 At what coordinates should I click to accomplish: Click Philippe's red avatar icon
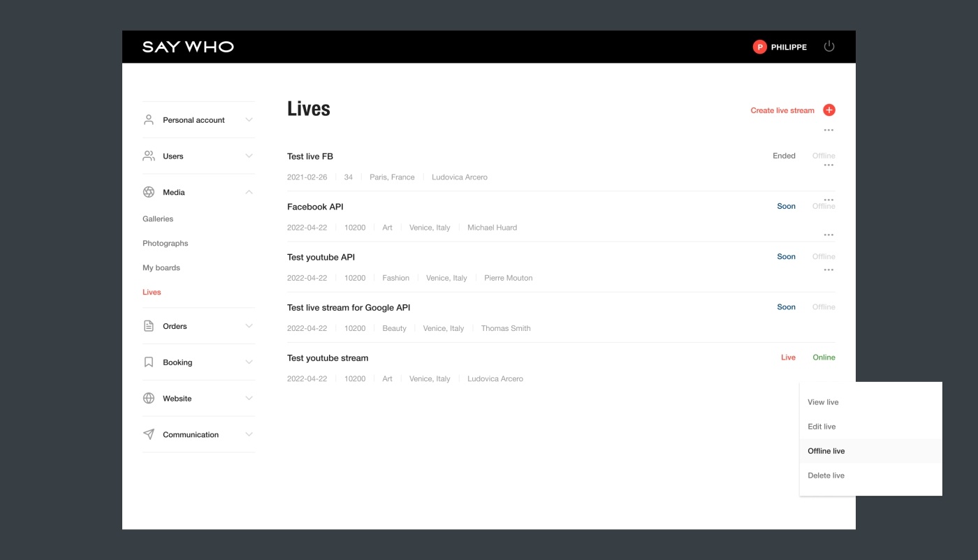[759, 47]
